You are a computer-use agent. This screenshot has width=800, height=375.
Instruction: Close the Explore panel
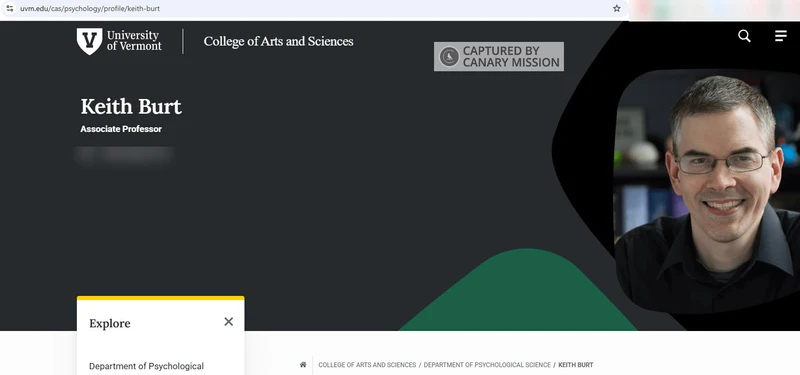pyautogui.click(x=229, y=321)
